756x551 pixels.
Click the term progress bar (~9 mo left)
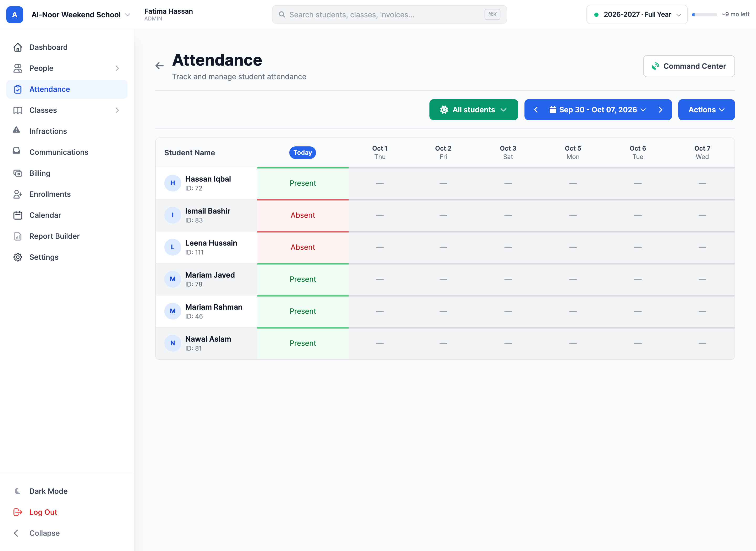[x=704, y=15]
